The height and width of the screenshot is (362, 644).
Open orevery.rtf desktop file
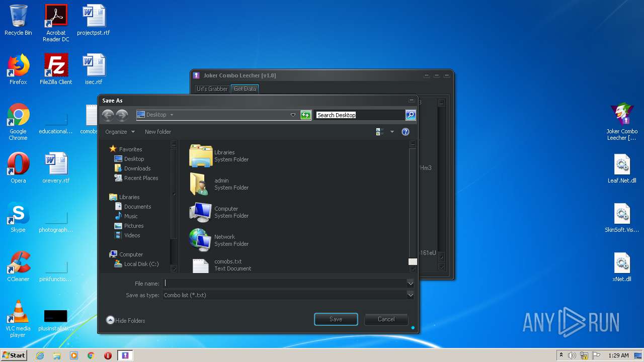(x=56, y=168)
